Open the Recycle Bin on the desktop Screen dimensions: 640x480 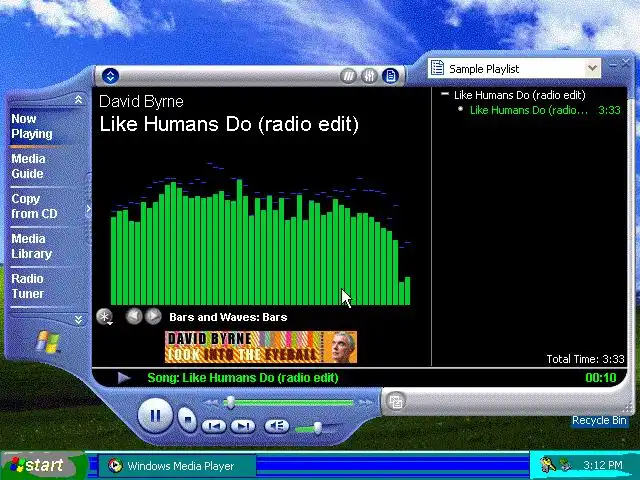599,420
